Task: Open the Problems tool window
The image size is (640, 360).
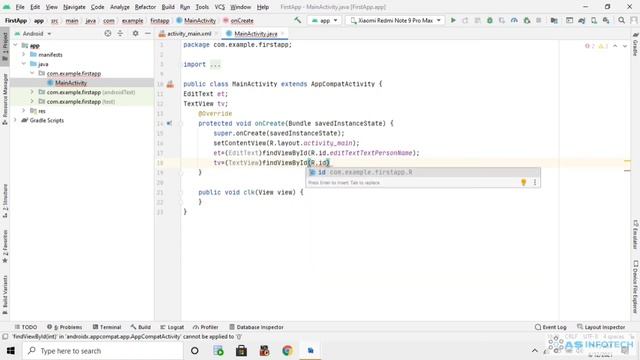Action: (64, 327)
